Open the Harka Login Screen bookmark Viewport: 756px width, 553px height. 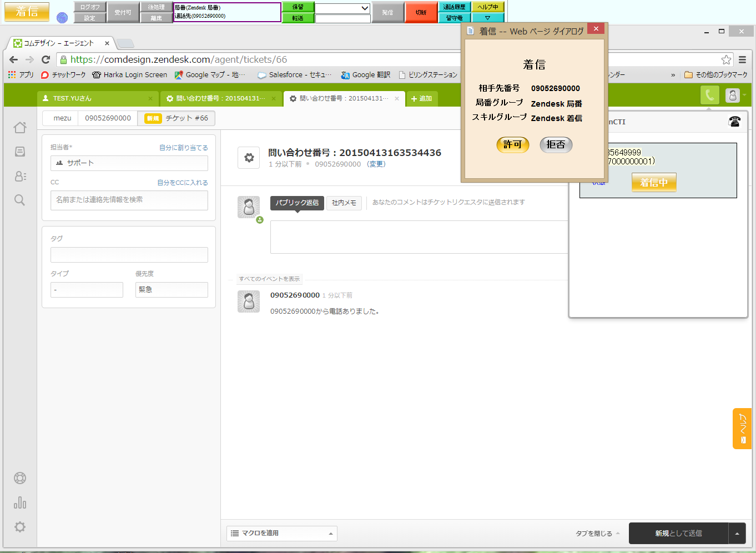pos(129,74)
